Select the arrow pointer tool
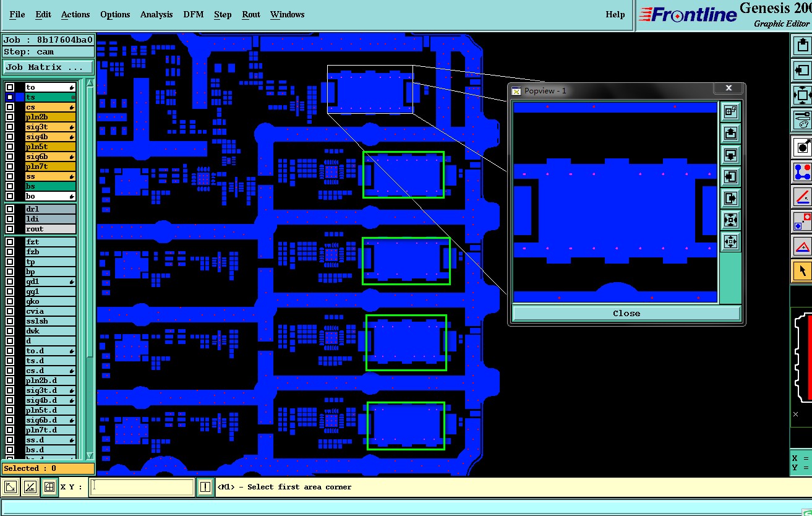Image resolution: width=812 pixels, height=516 pixels. 803,271
